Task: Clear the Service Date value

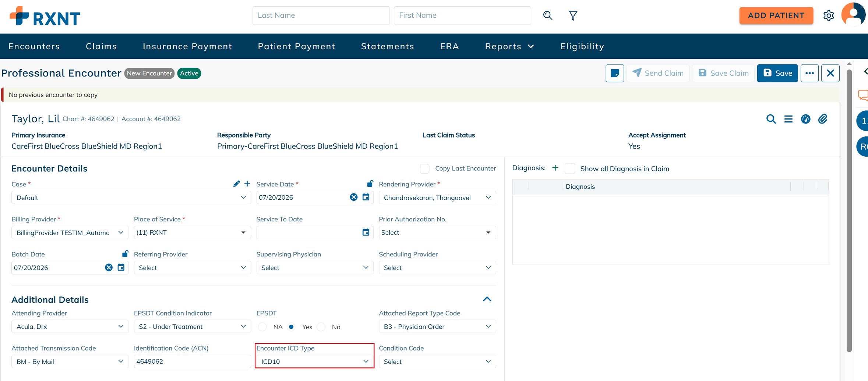Action: pos(353,197)
